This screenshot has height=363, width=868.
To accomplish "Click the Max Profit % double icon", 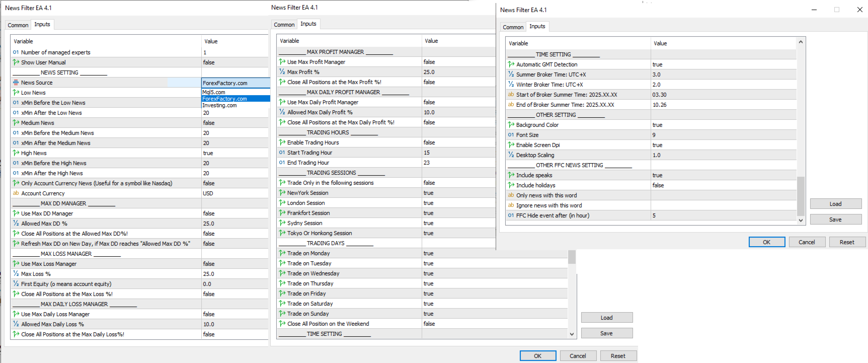I will [x=282, y=72].
